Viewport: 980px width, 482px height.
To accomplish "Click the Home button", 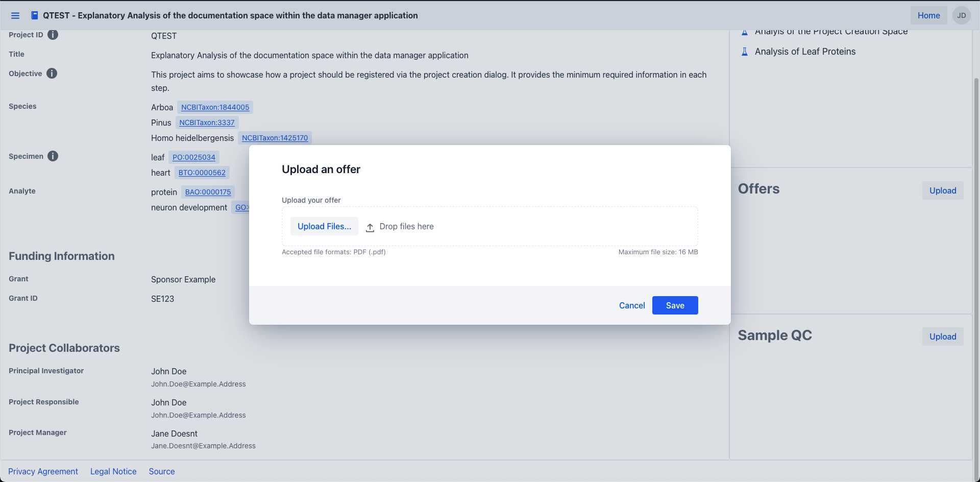I will tap(928, 15).
